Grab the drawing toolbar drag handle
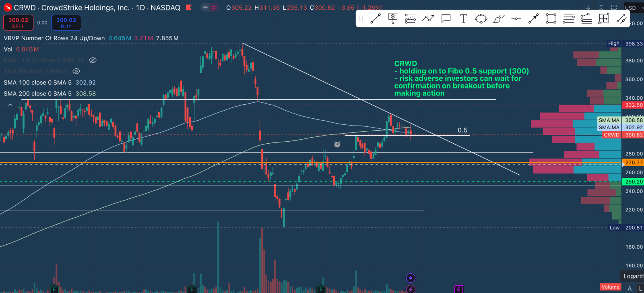Viewport: 644px width, 293px height. point(361,19)
